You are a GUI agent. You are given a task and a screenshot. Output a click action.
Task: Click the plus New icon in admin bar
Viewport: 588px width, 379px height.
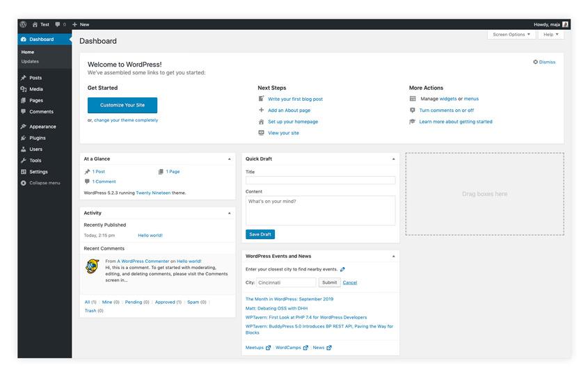click(x=74, y=24)
